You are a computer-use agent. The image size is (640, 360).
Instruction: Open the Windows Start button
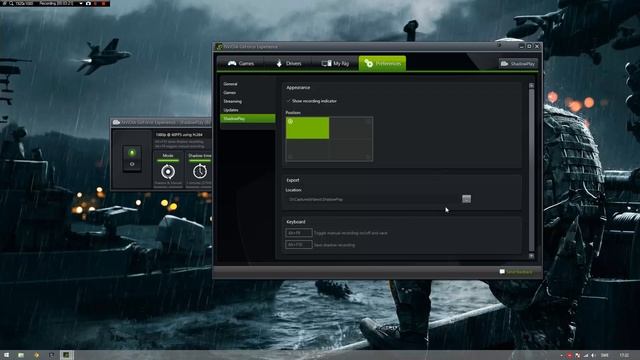tap(7, 355)
